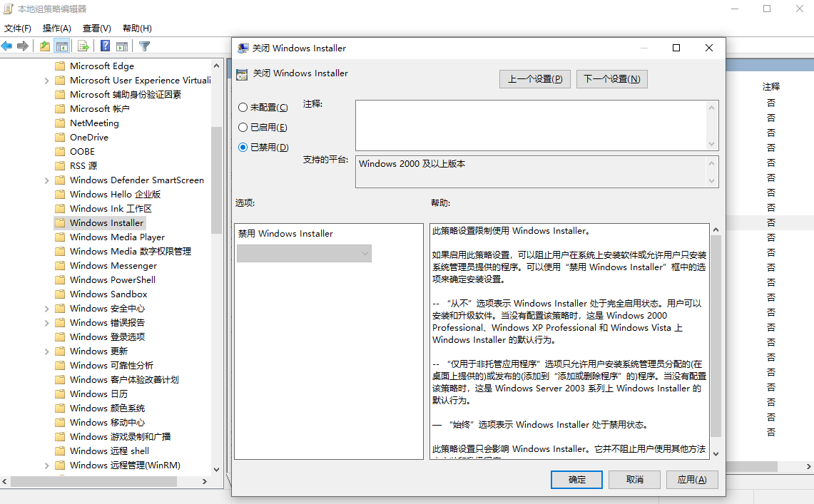
Task: Click the dialog title bar icon
Action: (243, 48)
